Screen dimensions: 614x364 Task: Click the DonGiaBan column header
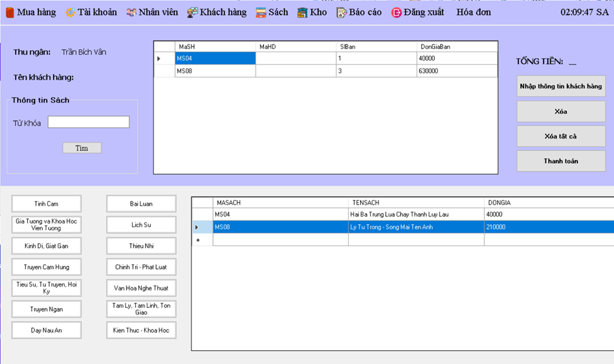[457, 47]
